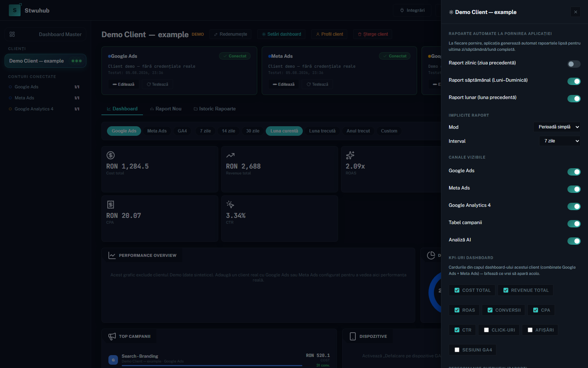
Task: Uncheck the REVENUE TOTAL KPI checkbox
Action: tap(506, 290)
